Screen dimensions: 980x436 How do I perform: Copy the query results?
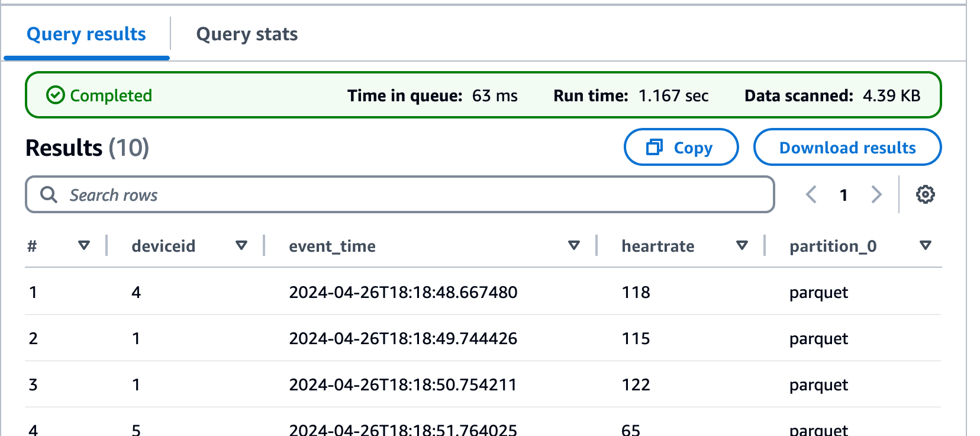pyautogui.click(x=681, y=147)
